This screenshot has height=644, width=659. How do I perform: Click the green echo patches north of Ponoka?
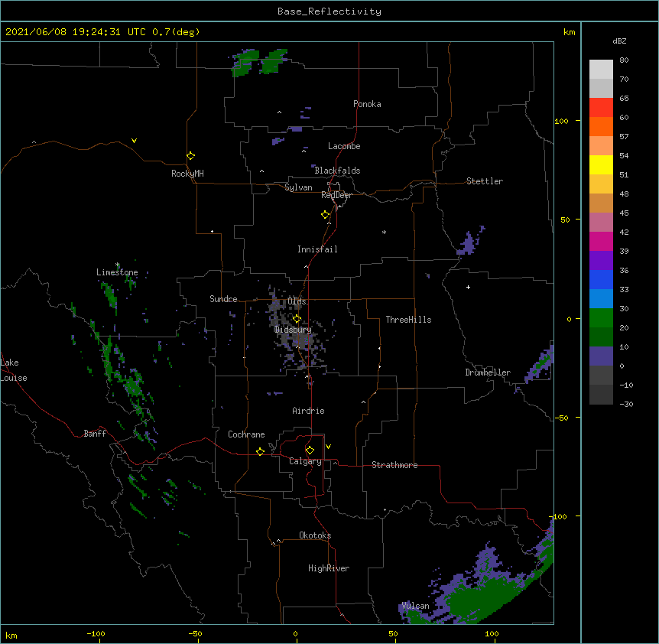259,62
